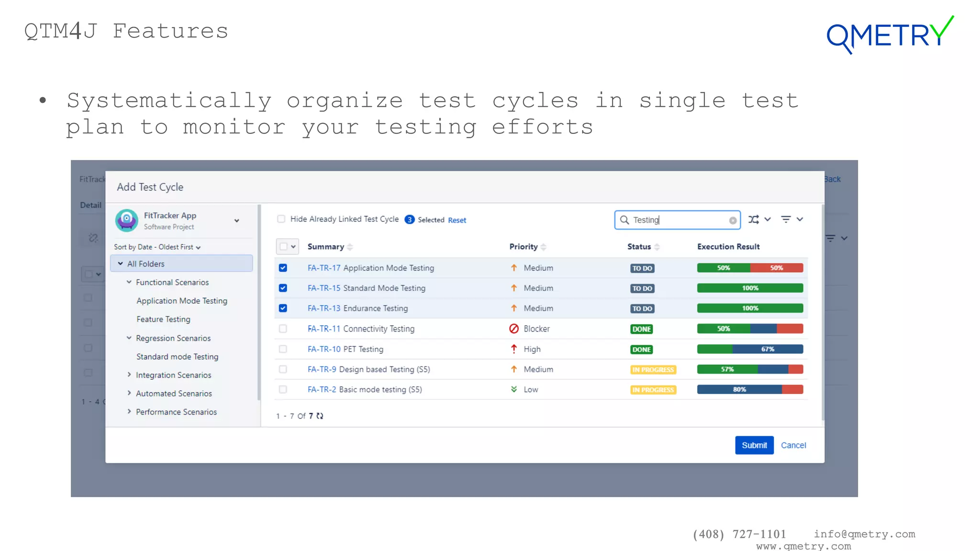Check the FA-TR-11 Connectivity Testing row
The image size is (980, 551).
pos(283,329)
